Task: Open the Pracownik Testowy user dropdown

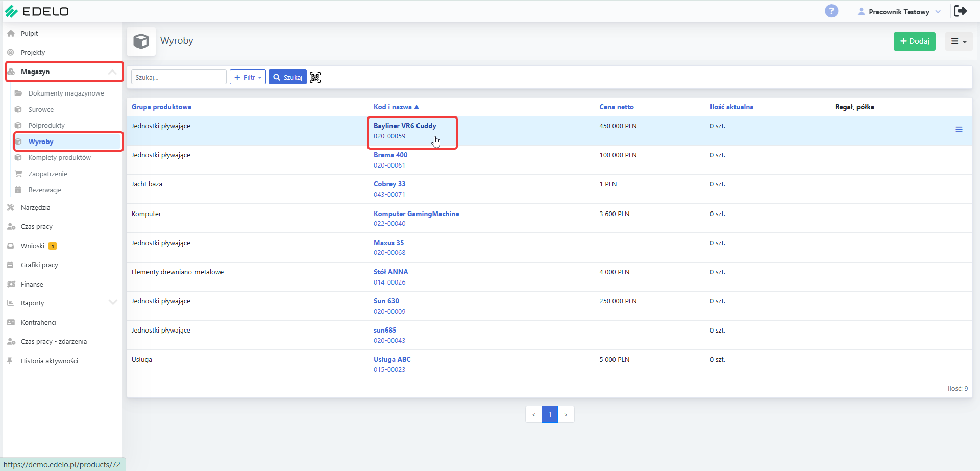Action: coord(899,12)
